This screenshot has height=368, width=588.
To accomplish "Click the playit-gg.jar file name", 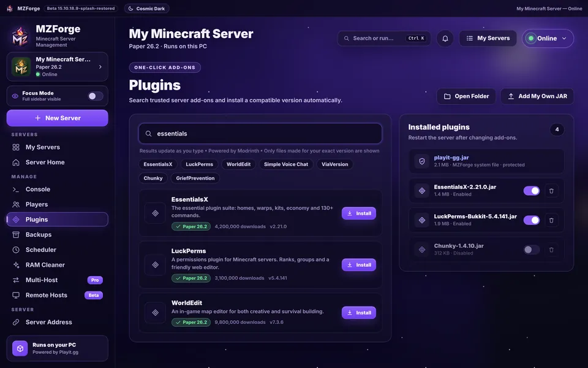I will click(x=451, y=158).
